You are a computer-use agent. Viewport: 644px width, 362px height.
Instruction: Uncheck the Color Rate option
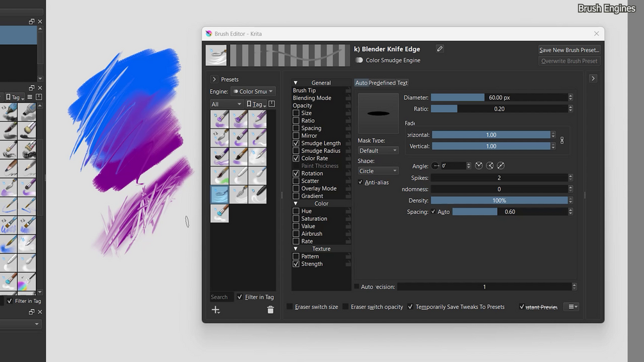[x=295, y=158]
